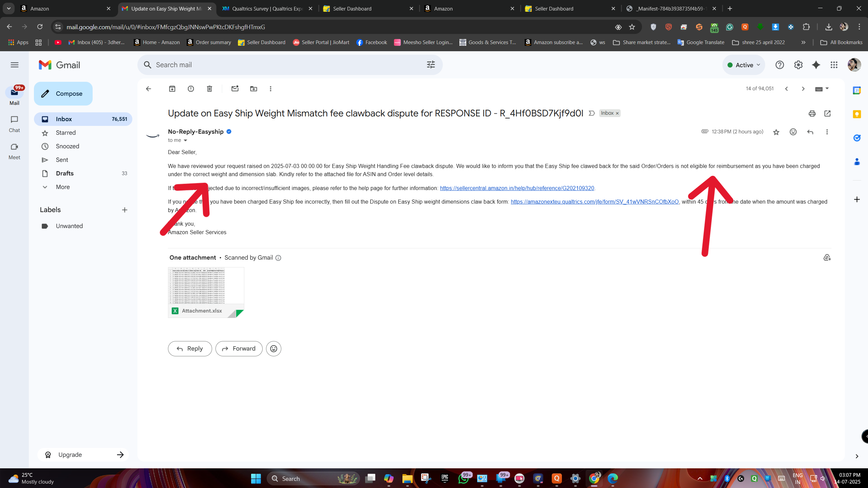The image size is (868, 488).
Task: Open the sellercentral help reference link
Action: tap(517, 188)
